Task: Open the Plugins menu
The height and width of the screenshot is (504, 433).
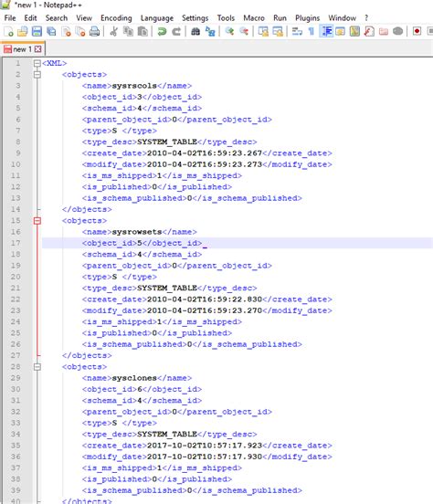Action: point(307,18)
